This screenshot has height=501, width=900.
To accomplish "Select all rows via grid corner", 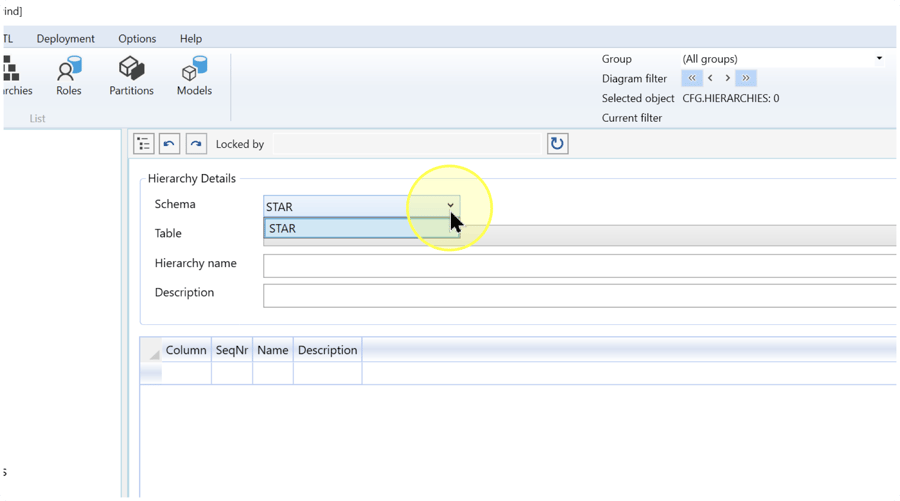I will [151, 350].
